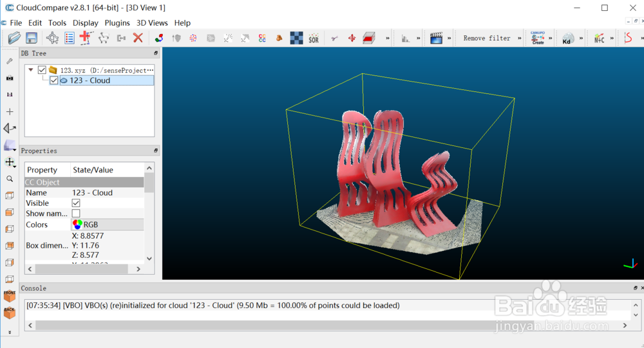Click the brown acorn-shaped icon
Image resolution: width=644 pixels, height=348 pixels.
(279, 38)
